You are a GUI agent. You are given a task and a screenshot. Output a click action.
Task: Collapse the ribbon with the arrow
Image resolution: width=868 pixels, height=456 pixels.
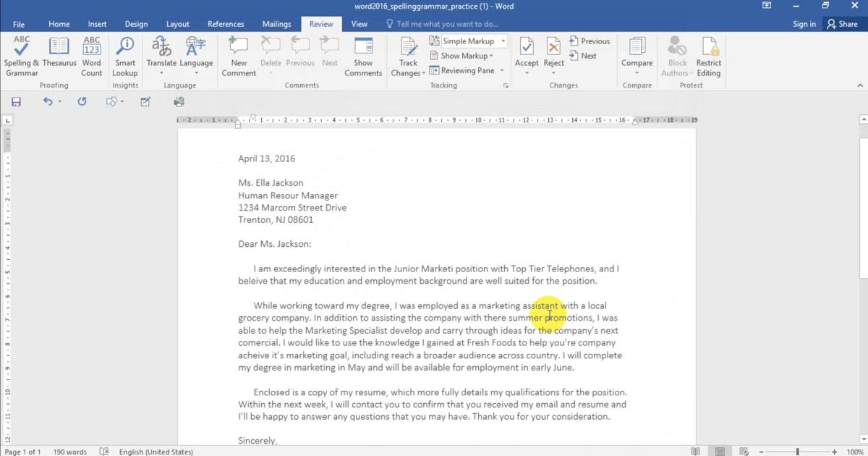859,85
